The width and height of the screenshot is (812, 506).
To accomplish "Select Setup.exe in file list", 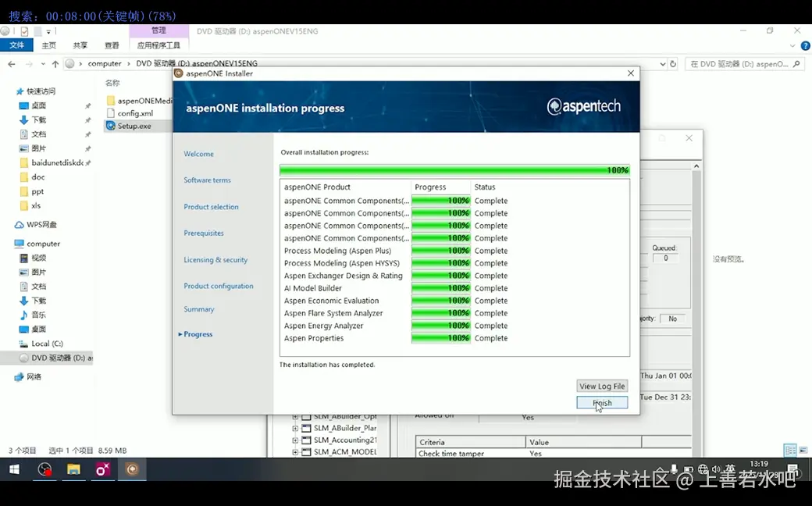I will 128,126.
